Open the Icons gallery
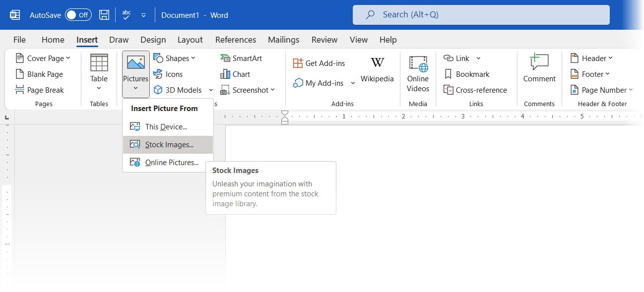 [x=168, y=74]
